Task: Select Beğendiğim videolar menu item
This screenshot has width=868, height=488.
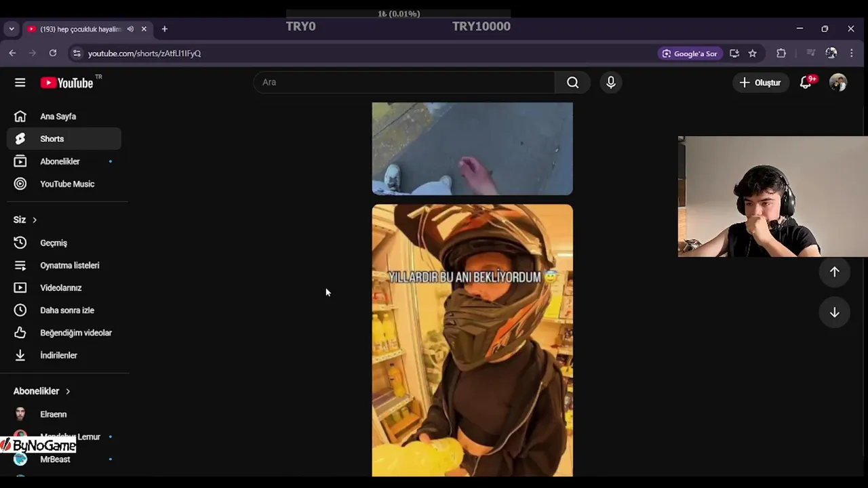Action: point(64,333)
